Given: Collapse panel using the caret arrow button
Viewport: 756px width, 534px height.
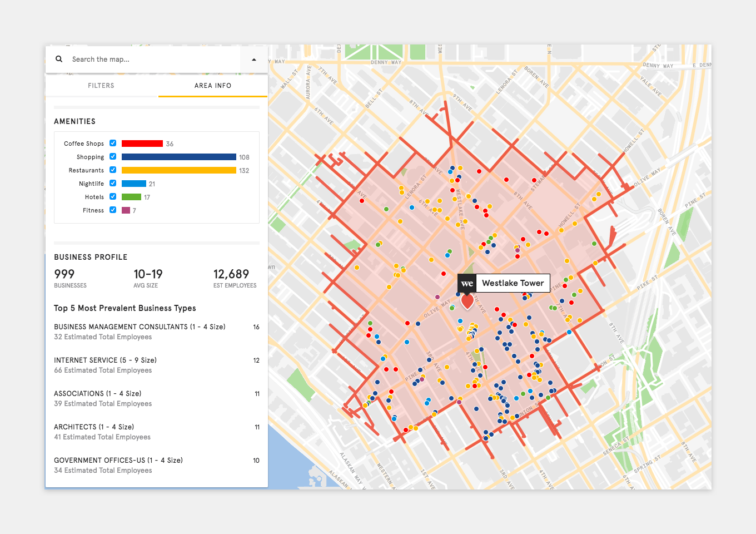Looking at the screenshot, I should [x=254, y=60].
